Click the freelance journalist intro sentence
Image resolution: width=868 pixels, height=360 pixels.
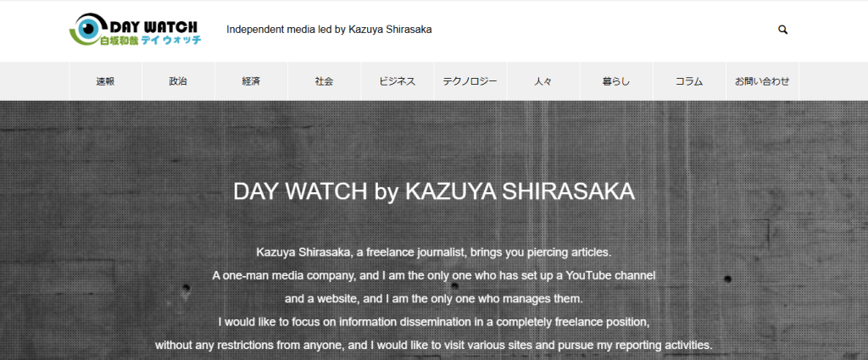[x=434, y=252]
